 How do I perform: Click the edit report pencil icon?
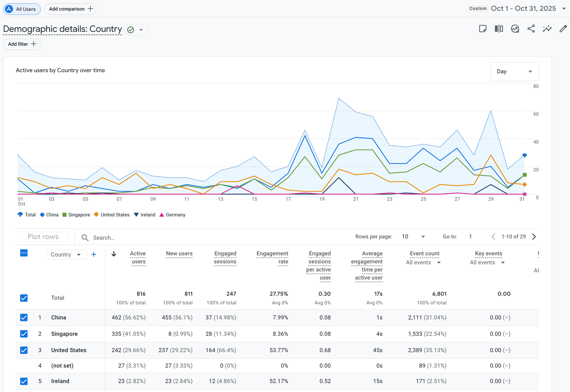[563, 29]
